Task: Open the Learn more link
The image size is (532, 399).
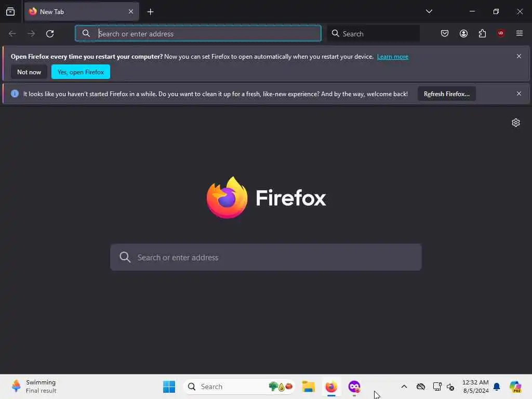Action: point(393,57)
